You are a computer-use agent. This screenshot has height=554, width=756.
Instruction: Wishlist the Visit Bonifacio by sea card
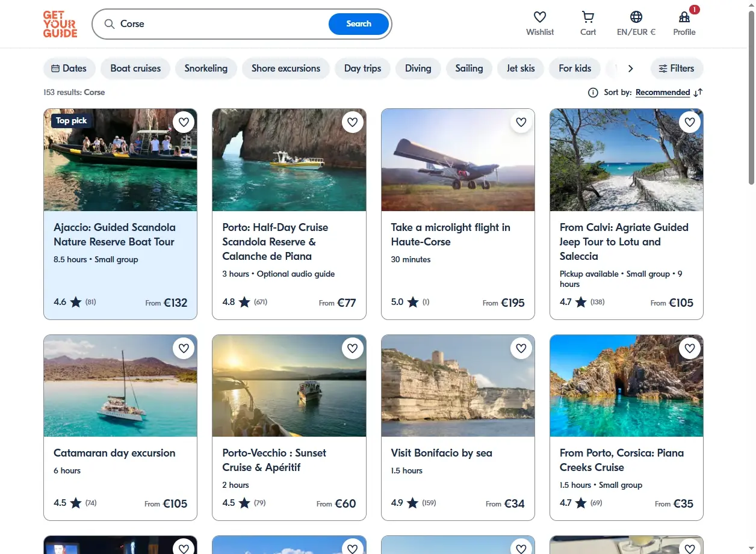coord(521,348)
